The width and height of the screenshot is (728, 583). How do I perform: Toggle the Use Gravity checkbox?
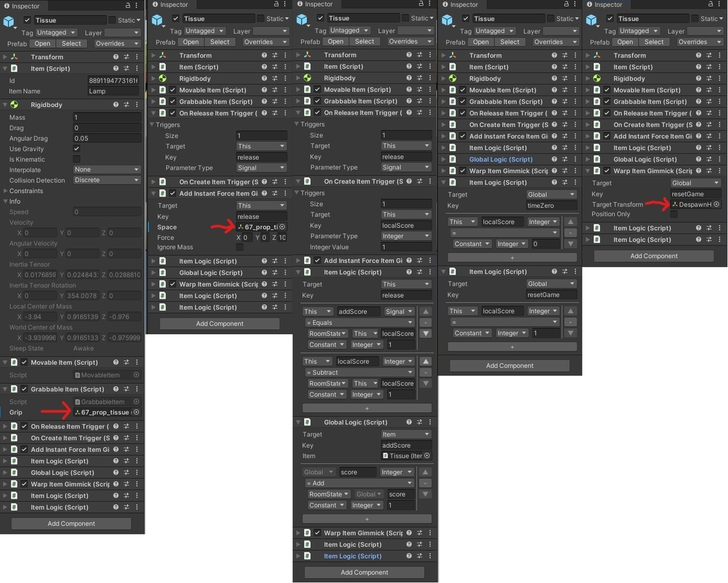76,149
